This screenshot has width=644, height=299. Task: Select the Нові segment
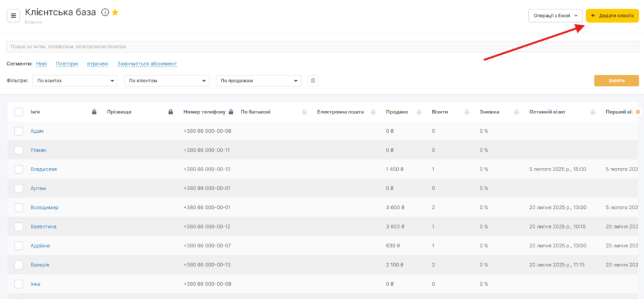click(x=42, y=64)
